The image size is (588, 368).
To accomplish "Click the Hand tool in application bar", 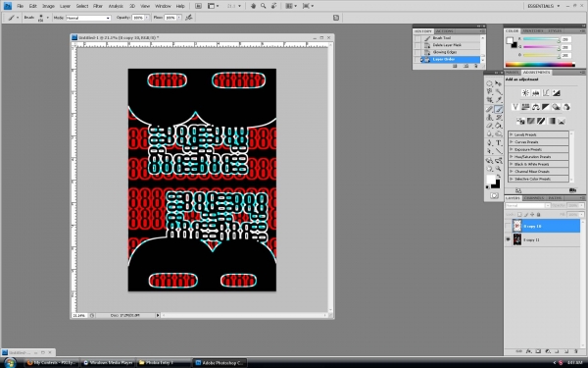I will pyautogui.click(x=253, y=6).
